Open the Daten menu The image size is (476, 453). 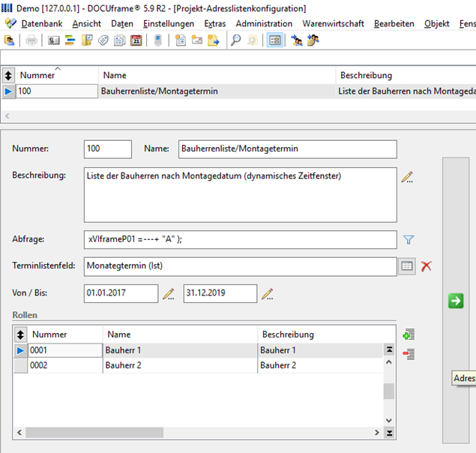pyautogui.click(x=122, y=24)
